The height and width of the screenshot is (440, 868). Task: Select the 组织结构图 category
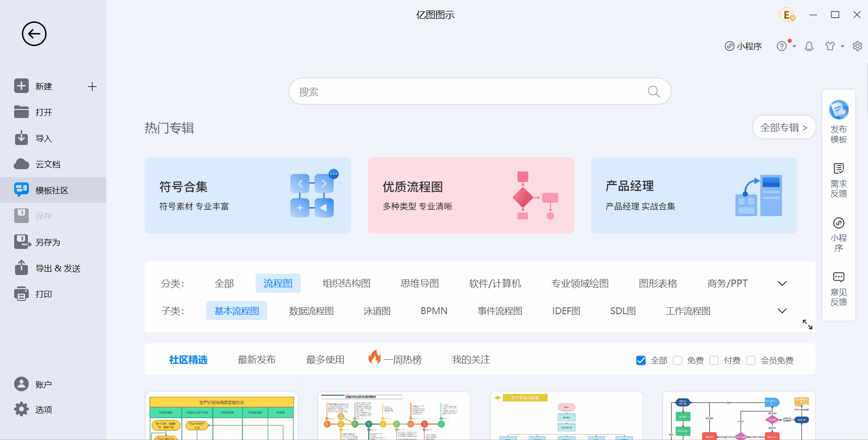(346, 284)
